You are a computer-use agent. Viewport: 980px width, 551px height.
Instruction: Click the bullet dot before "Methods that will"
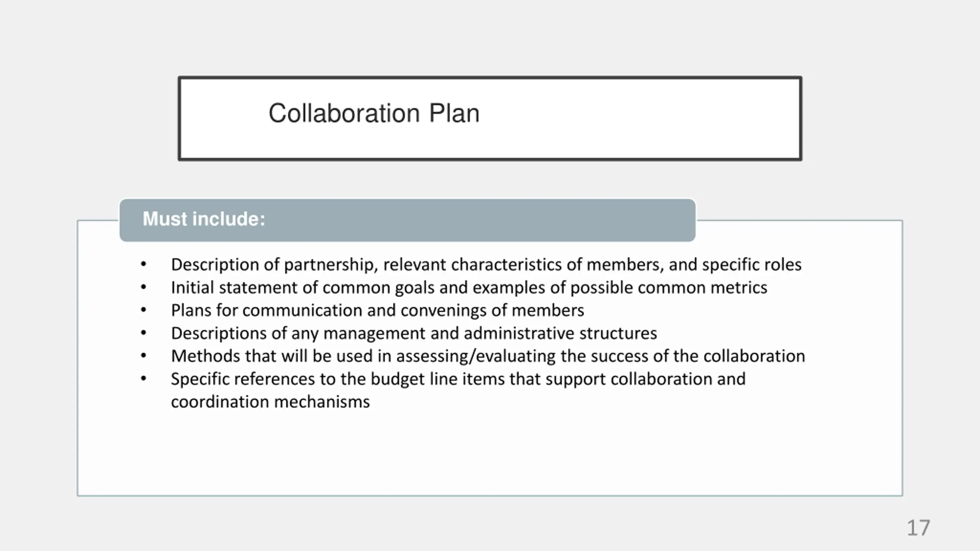click(144, 356)
